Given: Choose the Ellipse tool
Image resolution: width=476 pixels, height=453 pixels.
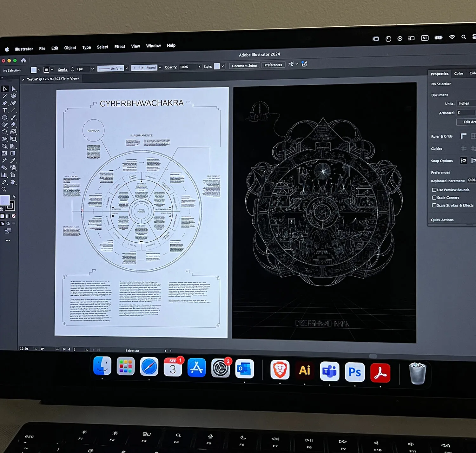Looking at the screenshot, I should (x=4, y=118).
